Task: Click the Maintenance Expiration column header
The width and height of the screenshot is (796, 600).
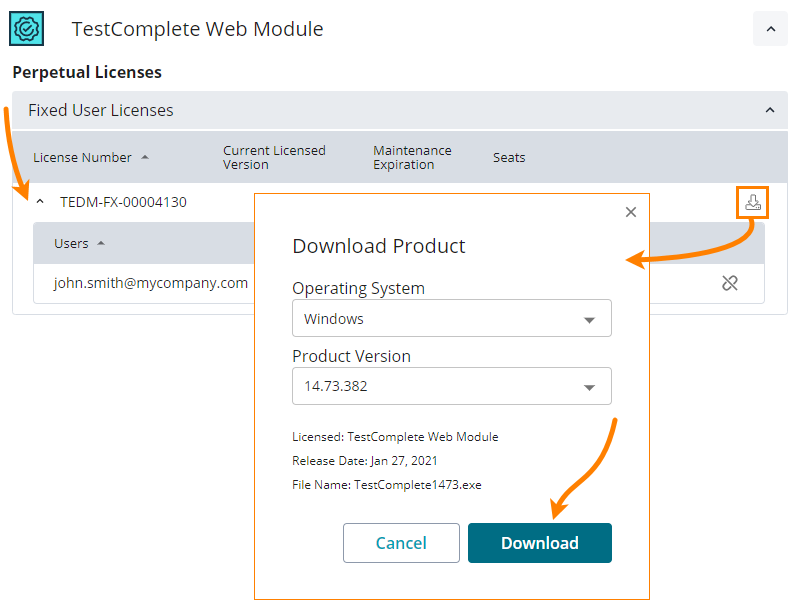Action: pyautogui.click(x=412, y=157)
